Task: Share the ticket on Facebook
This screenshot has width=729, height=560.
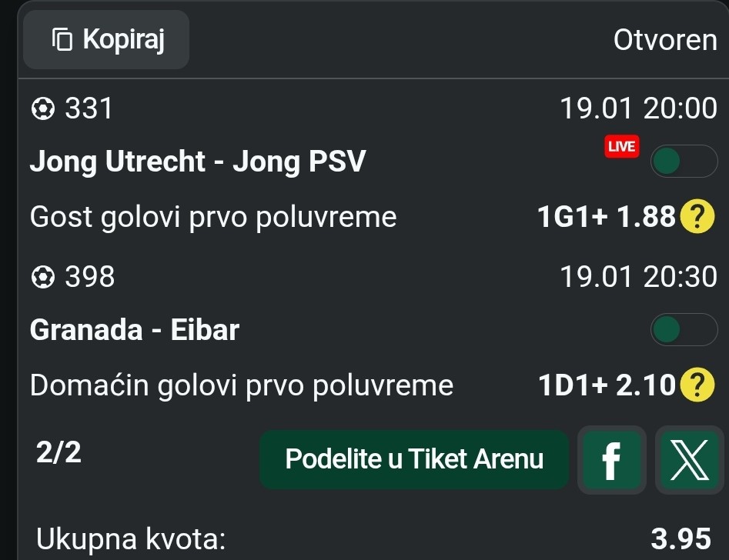Action: click(x=611, y=460)
